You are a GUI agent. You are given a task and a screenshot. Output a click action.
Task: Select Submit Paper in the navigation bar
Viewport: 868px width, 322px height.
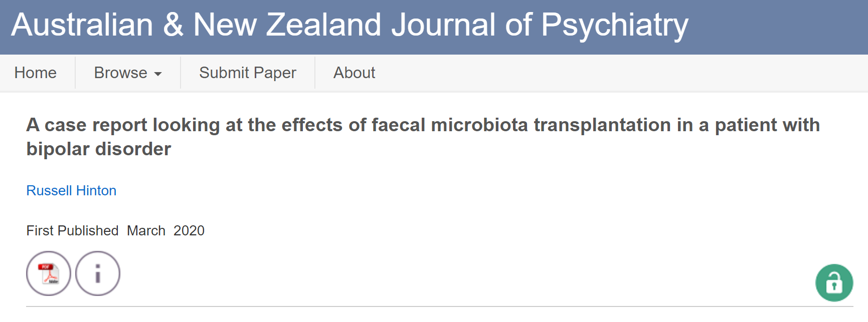[x=248, y=73]
